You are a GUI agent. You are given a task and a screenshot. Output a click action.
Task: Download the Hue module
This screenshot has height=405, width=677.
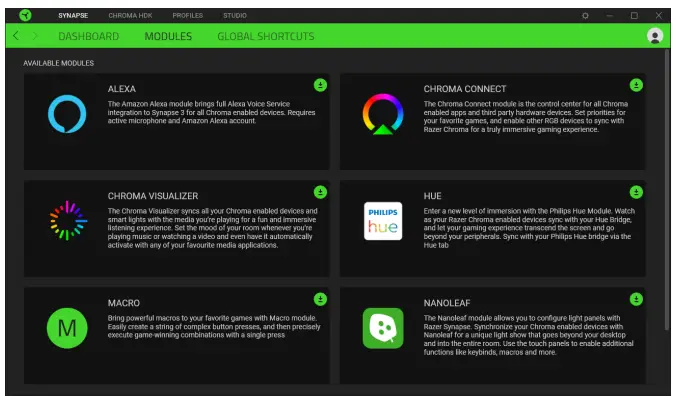point(636,192)
